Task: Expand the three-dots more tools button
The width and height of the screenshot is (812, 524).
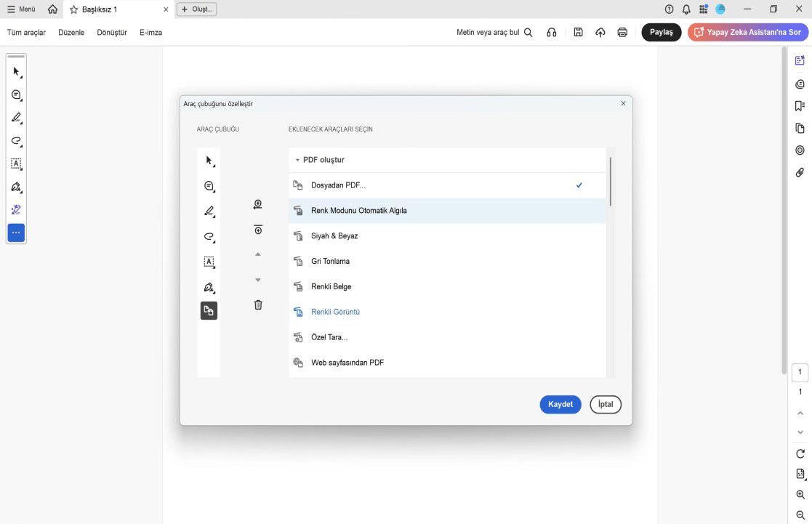Action: tap(16, 233)
